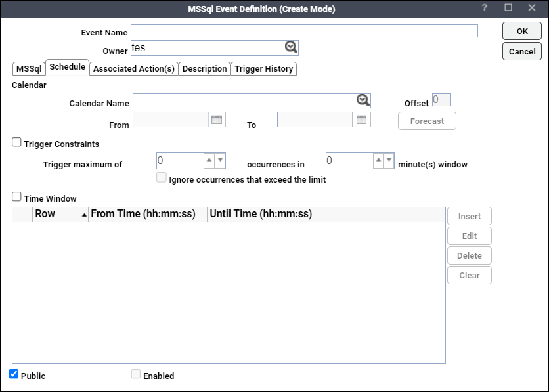The width and height of the screenshot is (549, 392).
Task: Click the Until Time (hh:mm:ss) column header
Action: click(267, 215)
